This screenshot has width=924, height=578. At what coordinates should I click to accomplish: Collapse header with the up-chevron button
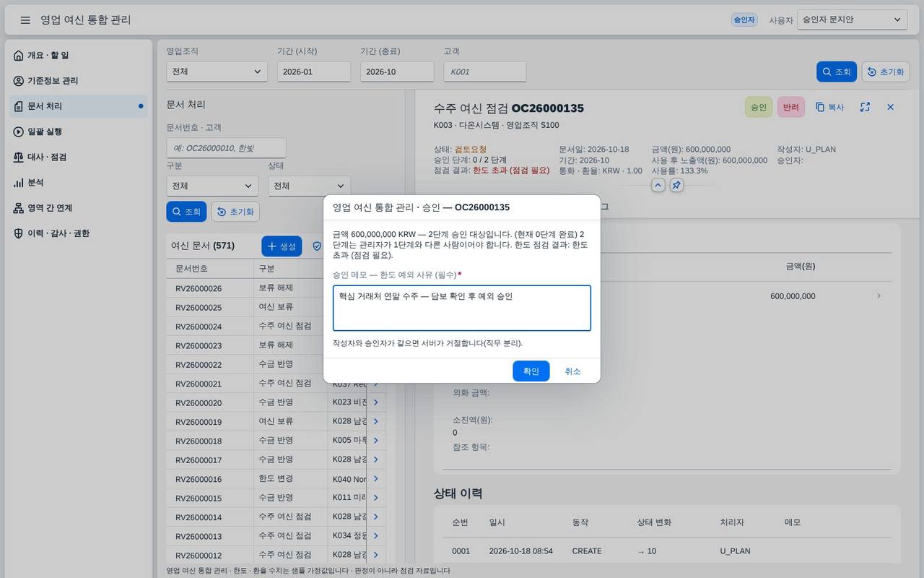click(x=658, y=185)
